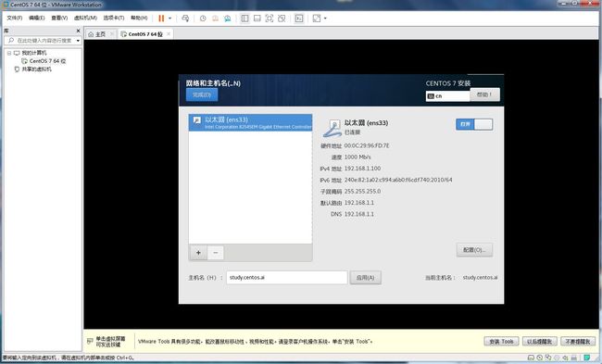Close the library panel
602x364 pixels.
coord(79,31)
